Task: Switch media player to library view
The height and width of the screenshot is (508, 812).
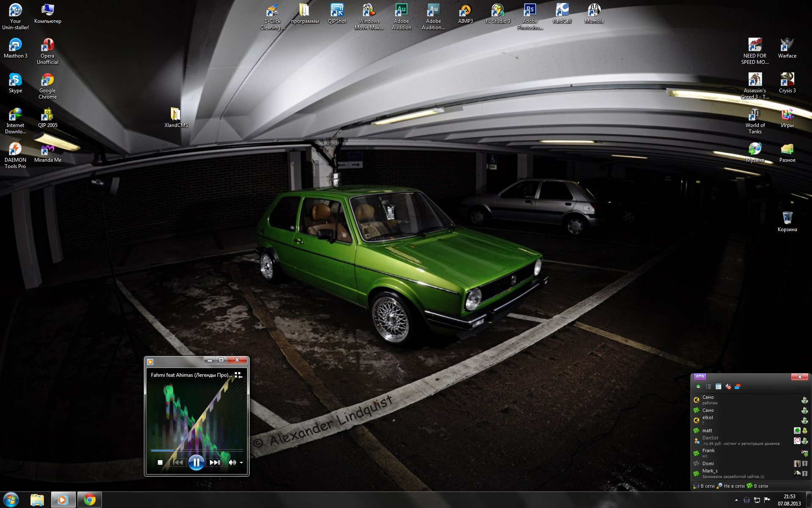Action: (238, 375)
